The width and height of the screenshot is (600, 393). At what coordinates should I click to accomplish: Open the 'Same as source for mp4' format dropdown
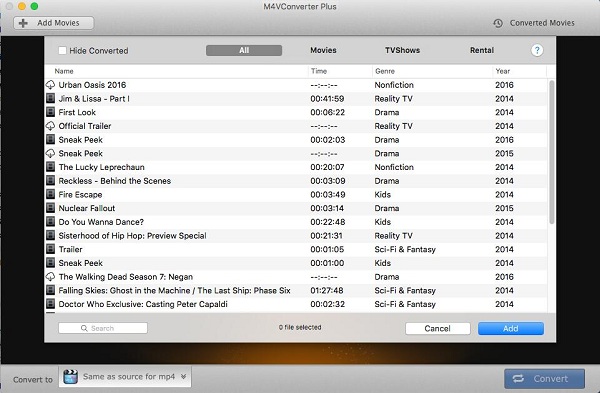[125, 377]
